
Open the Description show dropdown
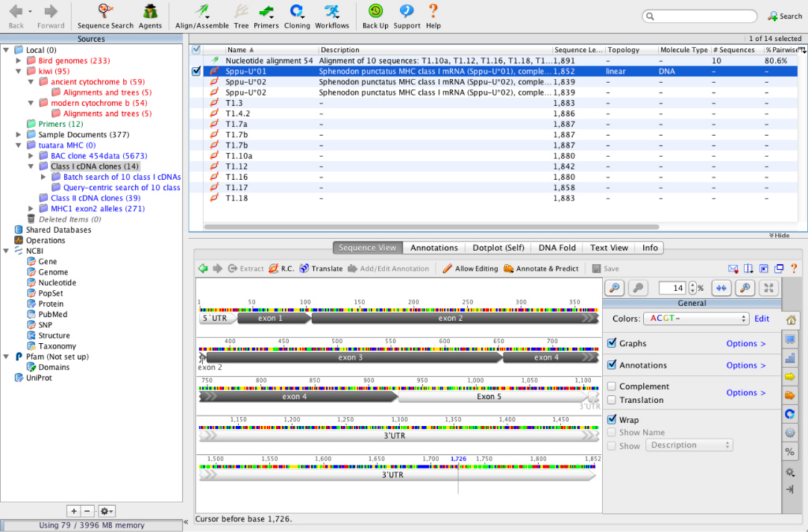click(689, 445)
